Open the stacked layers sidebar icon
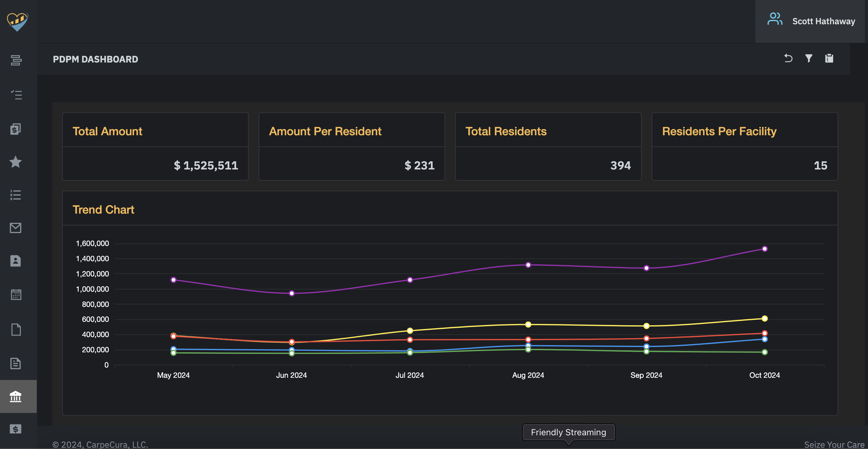 coord(16,60)
